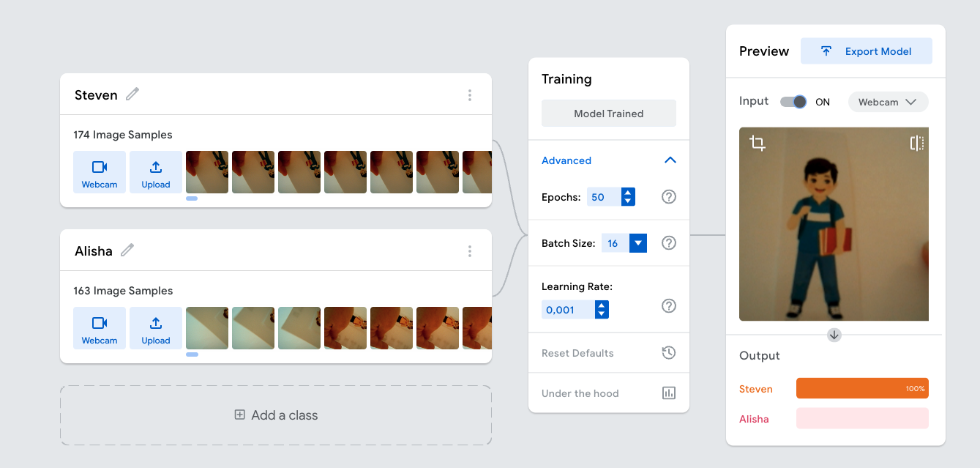Click the flip image icon on preview

click(x=916, y=144)
